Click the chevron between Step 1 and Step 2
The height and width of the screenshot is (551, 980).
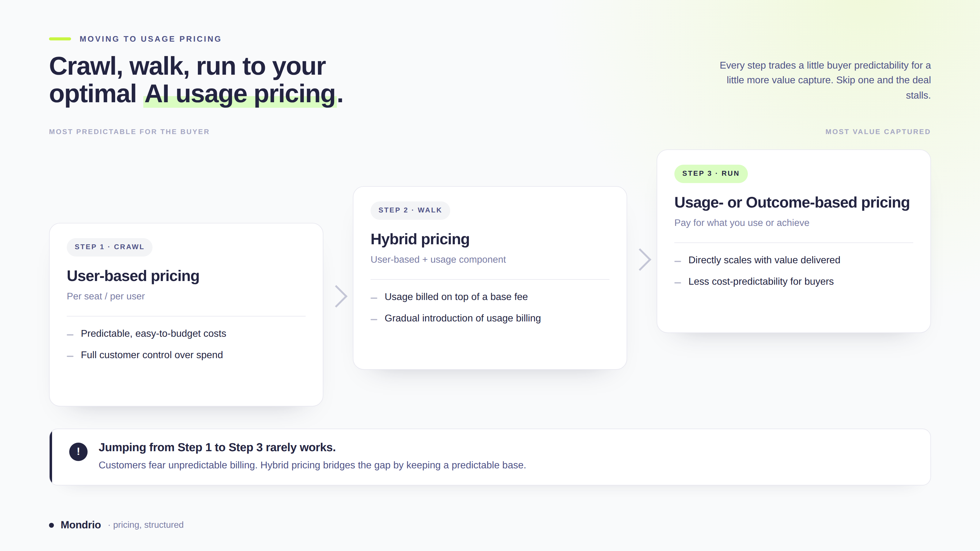tap(341, 296)
